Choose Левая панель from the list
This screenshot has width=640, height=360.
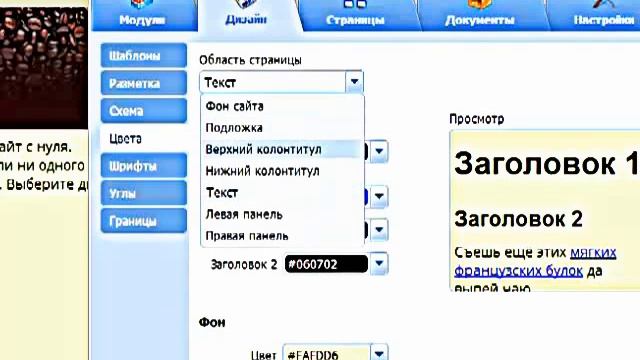click(x=282, y=214)
